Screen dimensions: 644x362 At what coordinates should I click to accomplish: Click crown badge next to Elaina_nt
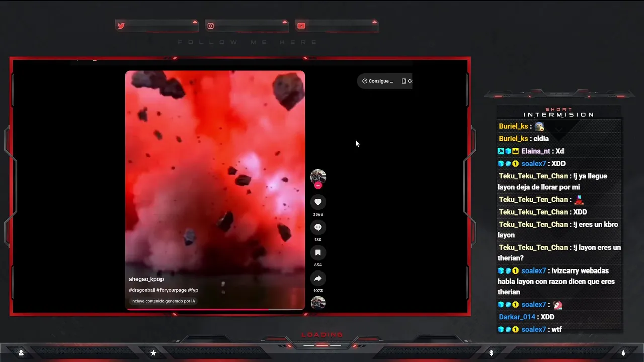(515, 151)
